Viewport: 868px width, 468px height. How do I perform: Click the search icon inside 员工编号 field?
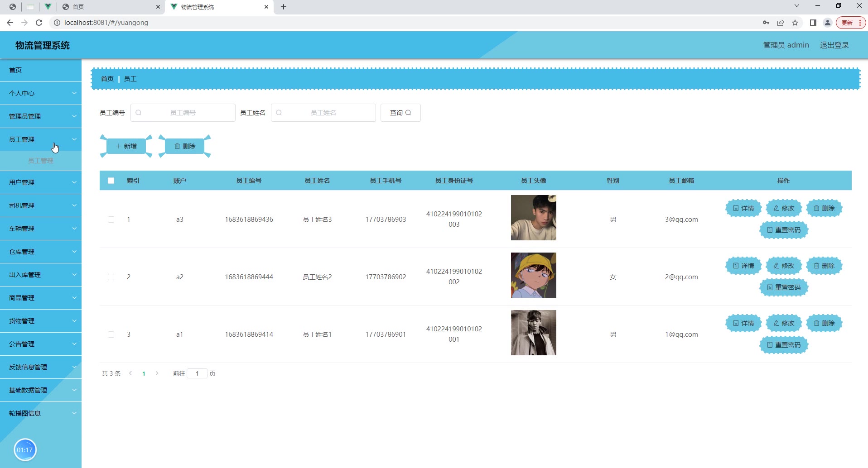click(x=139, y=113)
